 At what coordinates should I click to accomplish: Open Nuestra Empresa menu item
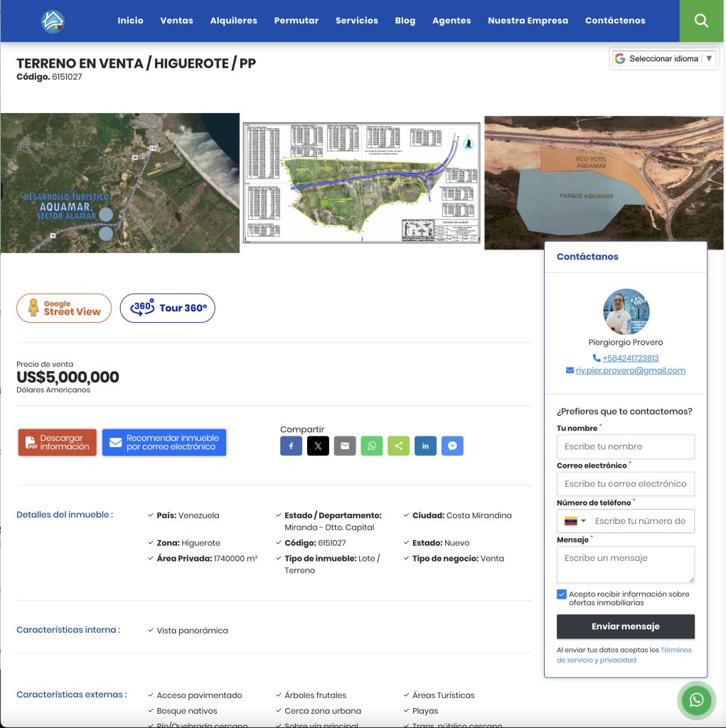(528, 21)
